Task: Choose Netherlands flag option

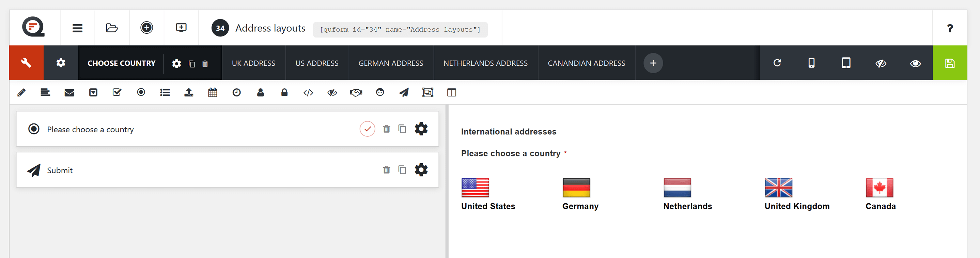Action: point(677,187)
